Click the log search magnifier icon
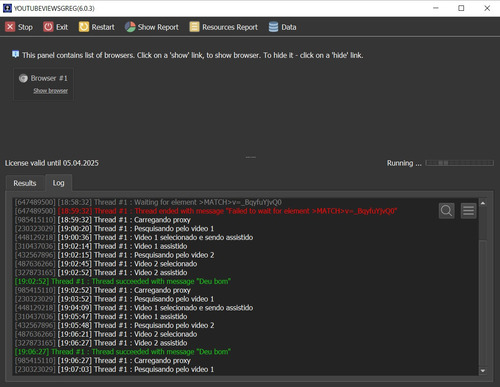The width and height of the screenshot is (500, 387). [x=447, y=211]
